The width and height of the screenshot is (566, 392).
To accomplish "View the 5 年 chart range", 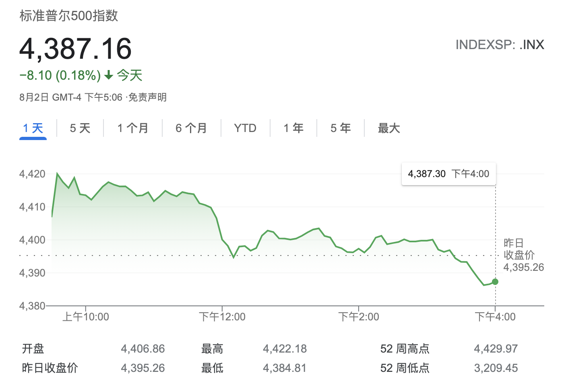I will (x=341, y=128).
